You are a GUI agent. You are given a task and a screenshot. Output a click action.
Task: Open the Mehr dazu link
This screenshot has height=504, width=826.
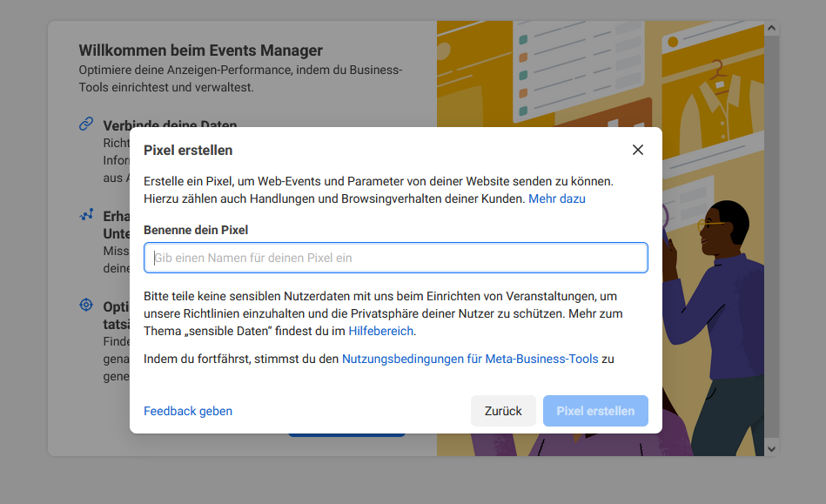point(557,198)
